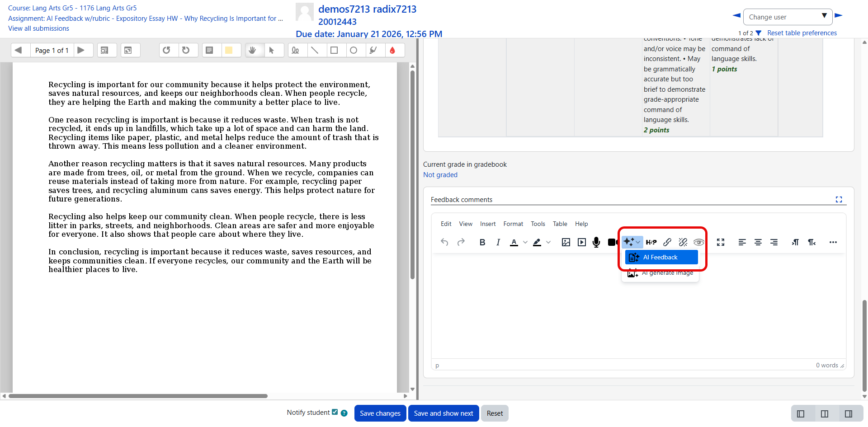Click the highlighter annotation tool

point(373,50)
